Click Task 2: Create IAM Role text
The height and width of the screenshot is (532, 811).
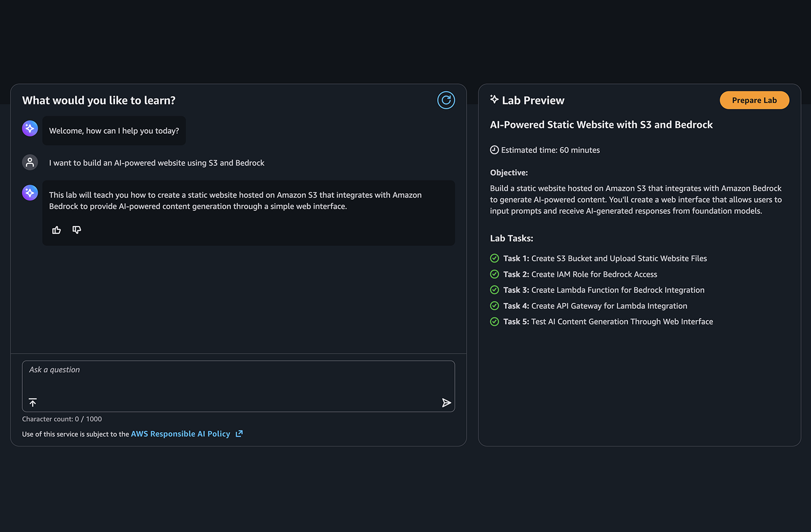click(x=580, y=274)
